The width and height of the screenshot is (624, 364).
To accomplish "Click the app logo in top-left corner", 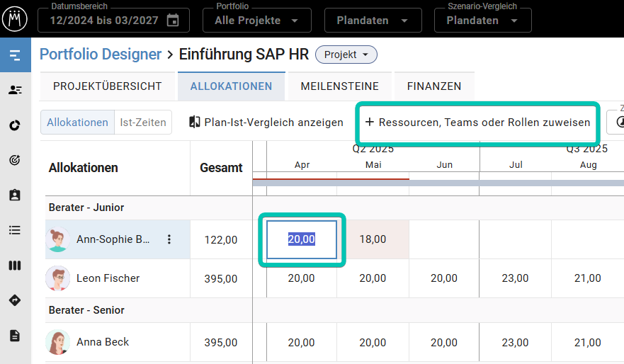I will pyautogui.click(x=15, y=18).
